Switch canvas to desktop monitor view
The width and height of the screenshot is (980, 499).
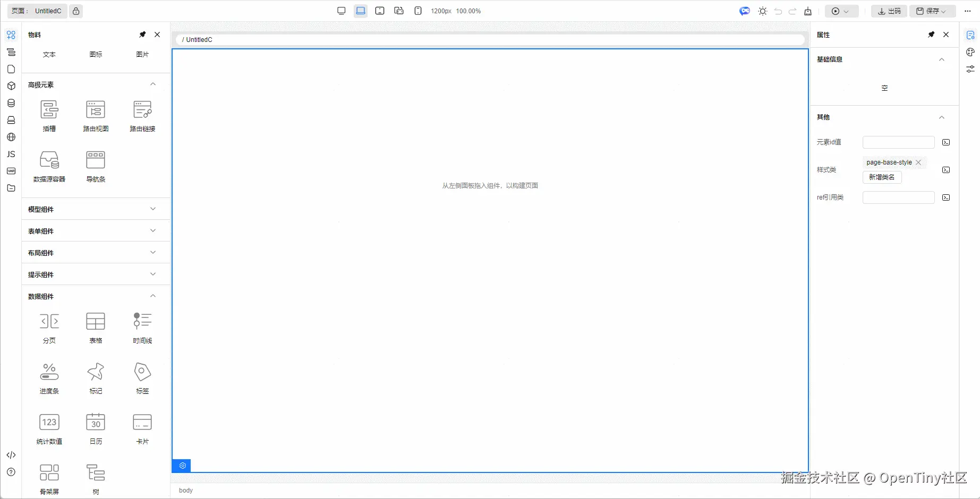pyautogui.click(x=342, y=11)
